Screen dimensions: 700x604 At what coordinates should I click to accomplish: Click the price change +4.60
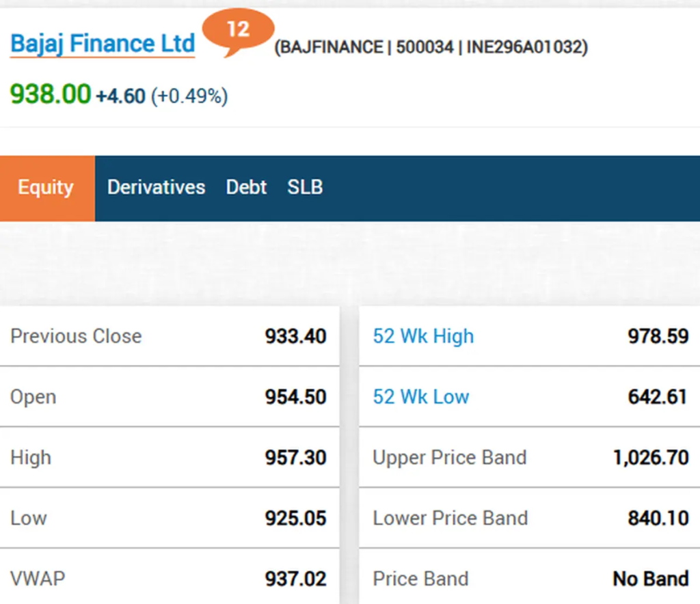click(120, 96)
